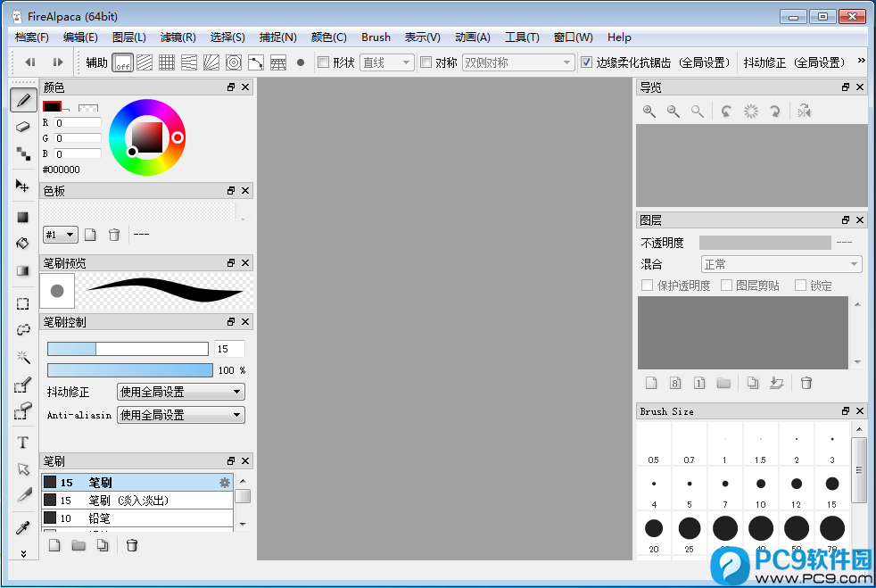876x588 pixels.
Task: Select the Text tool
Action: 23,443
